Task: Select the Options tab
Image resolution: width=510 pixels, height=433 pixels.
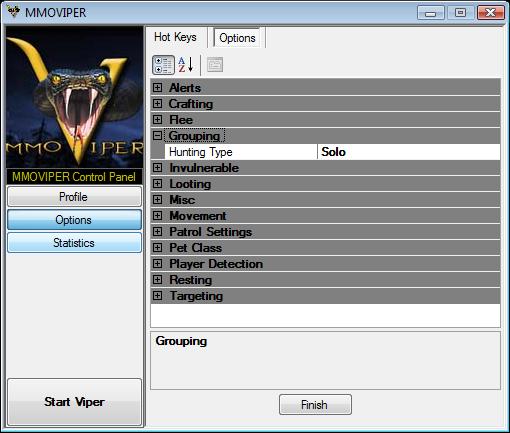Action: pos(237,38)
